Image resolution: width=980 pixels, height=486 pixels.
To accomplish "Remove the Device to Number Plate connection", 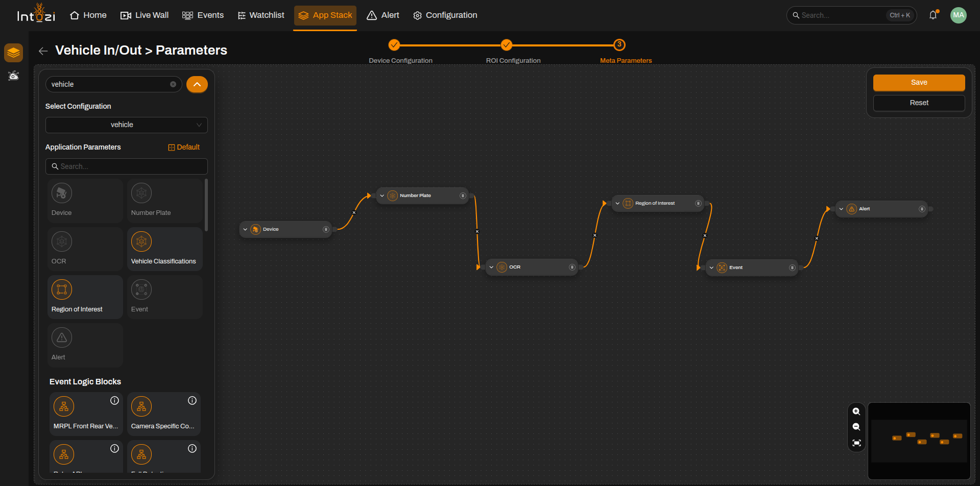I will tap(354, 213).
